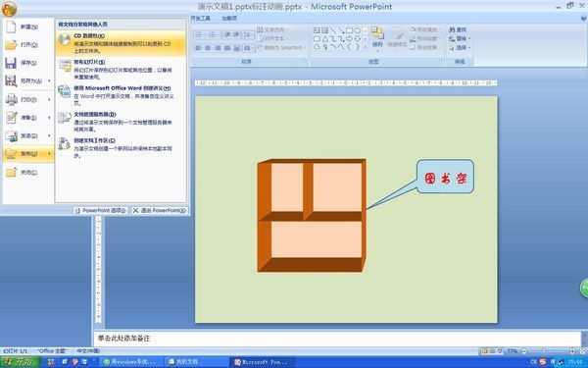This screenshot has height=368, width=588.
Task: Select the CD 数据包 publish option
Action: tap(121, 43)
